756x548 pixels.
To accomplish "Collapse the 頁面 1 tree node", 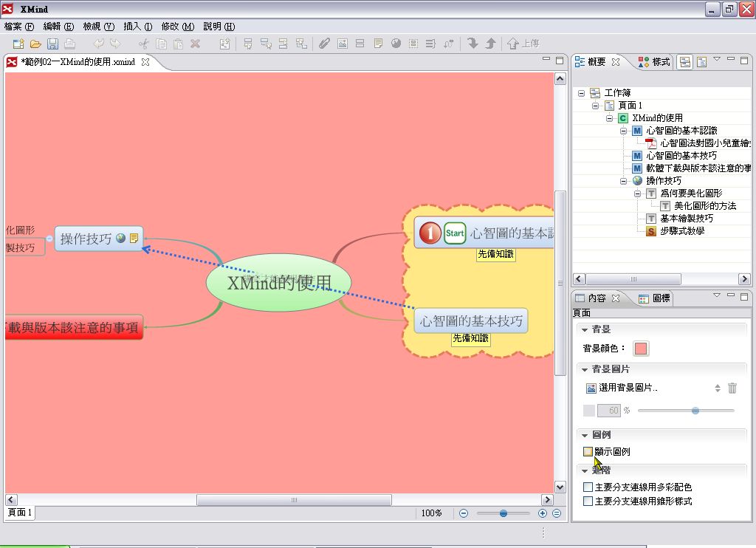I will pos(596,106).
